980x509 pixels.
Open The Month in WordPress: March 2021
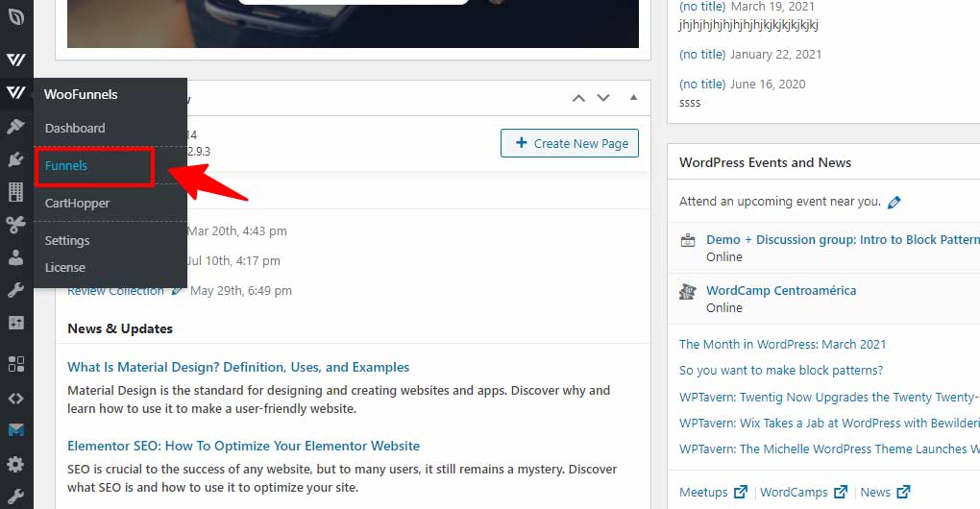tap(782, 344)
